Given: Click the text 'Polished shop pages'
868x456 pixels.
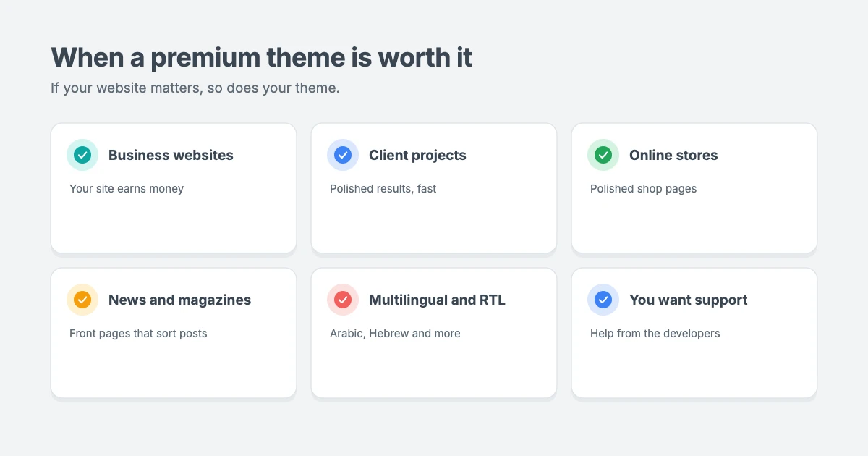Looking at the screenshot, I should pos(644,189).
